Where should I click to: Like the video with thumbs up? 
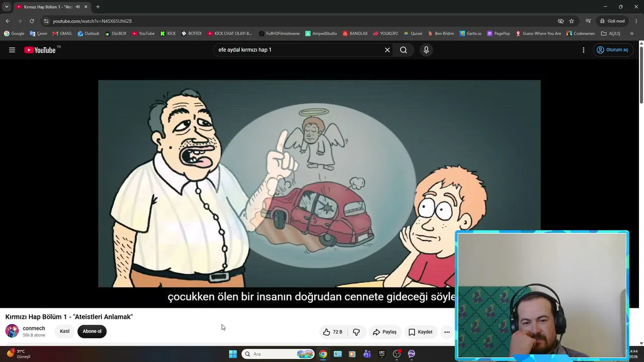(333, 332)
